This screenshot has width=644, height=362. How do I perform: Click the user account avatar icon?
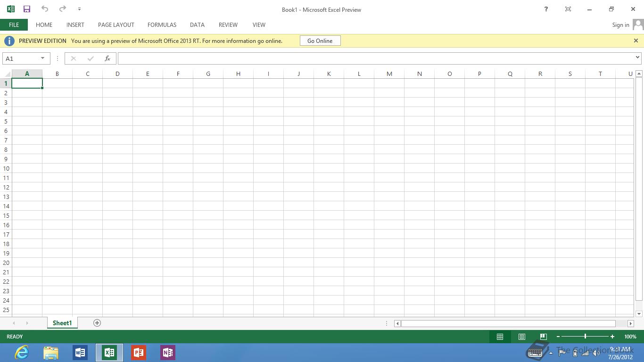(x=638, y=25)
